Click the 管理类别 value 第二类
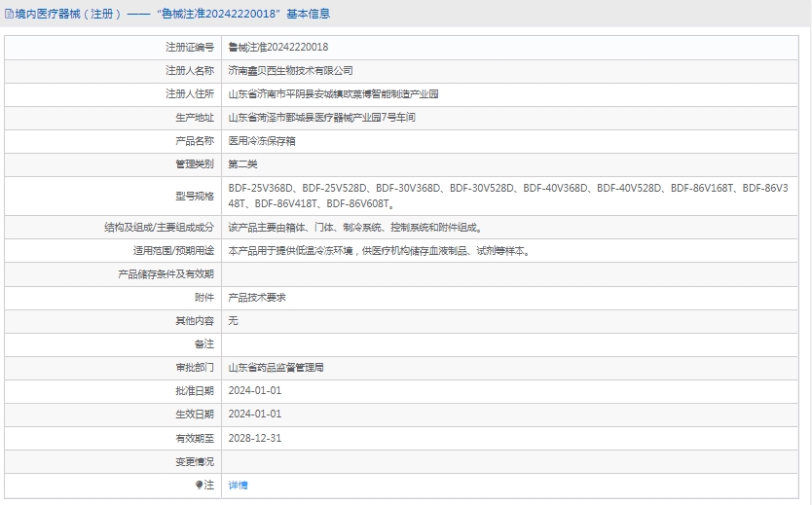The width and height of the screenshot is (812, 505). point(242,164)
